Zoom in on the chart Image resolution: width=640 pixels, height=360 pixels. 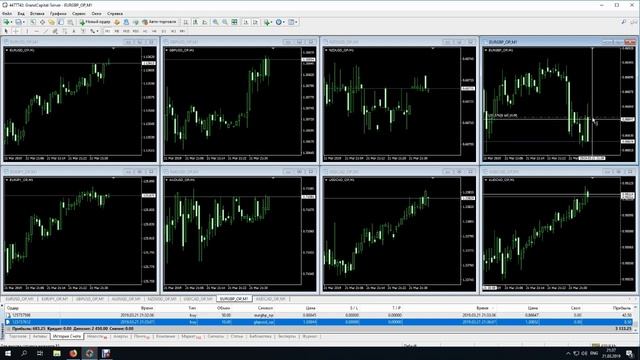point(215,22)
